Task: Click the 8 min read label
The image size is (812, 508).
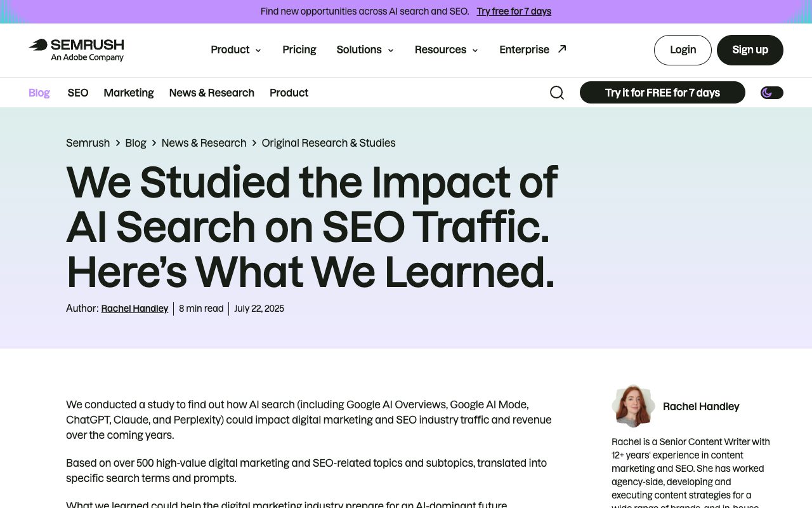Action: [201, 309]
